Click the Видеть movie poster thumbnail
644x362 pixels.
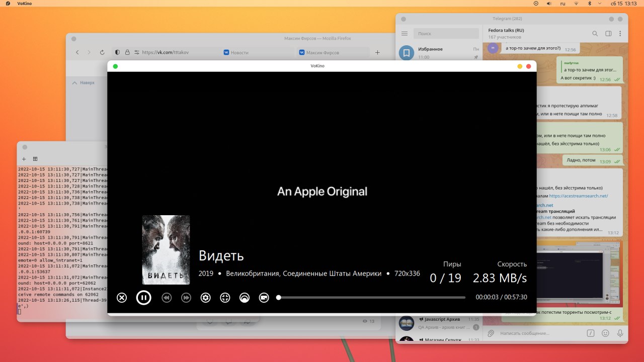(166, 250)
